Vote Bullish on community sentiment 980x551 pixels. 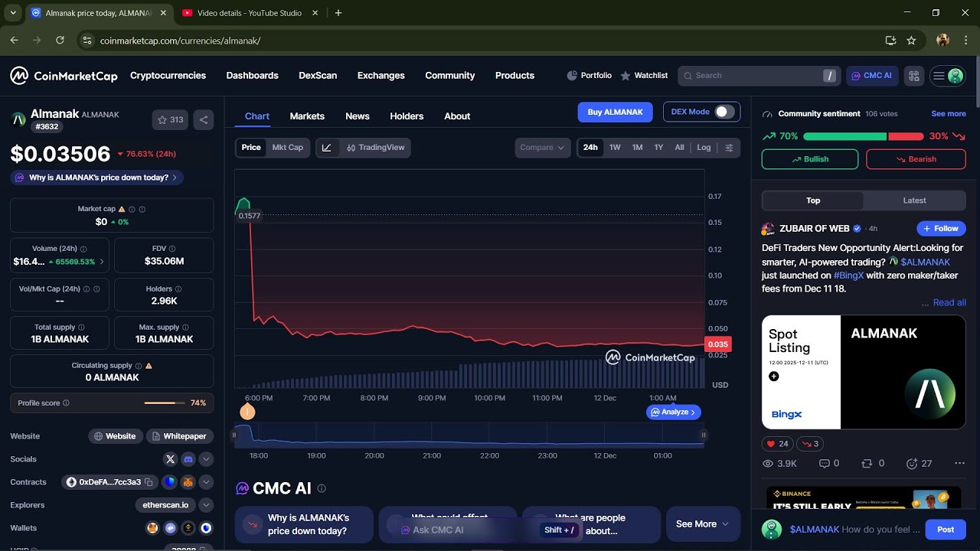coord(810,159)
